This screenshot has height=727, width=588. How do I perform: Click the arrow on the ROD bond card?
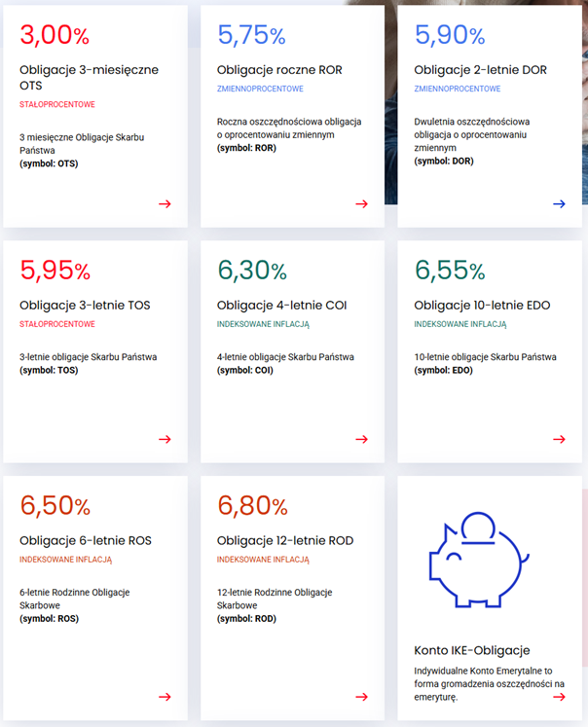pyautogui.click(x=361, y=697)
